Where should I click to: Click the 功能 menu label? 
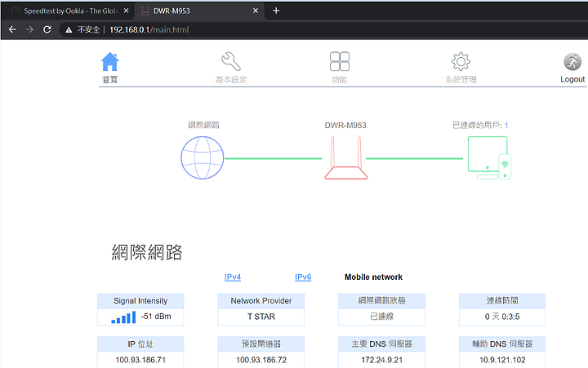[340, 79]
